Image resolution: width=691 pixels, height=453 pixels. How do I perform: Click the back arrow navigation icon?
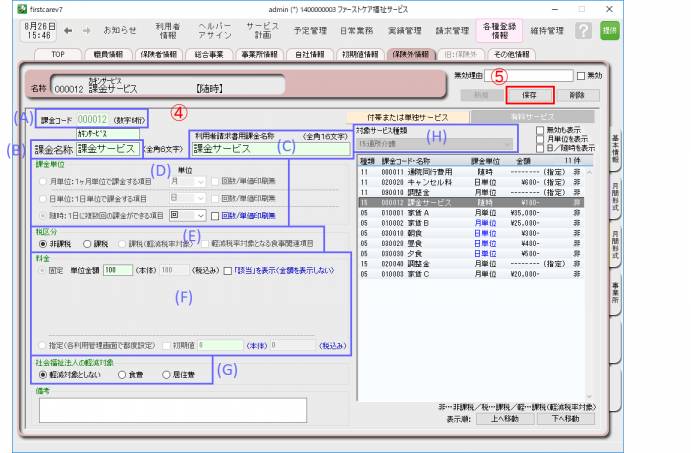click(x=67, y=31)
